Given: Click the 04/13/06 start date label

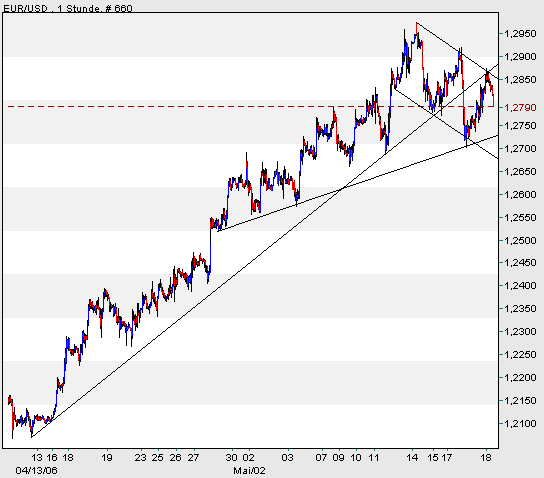Looking at the screenshot, I should (x=36, y=471).
